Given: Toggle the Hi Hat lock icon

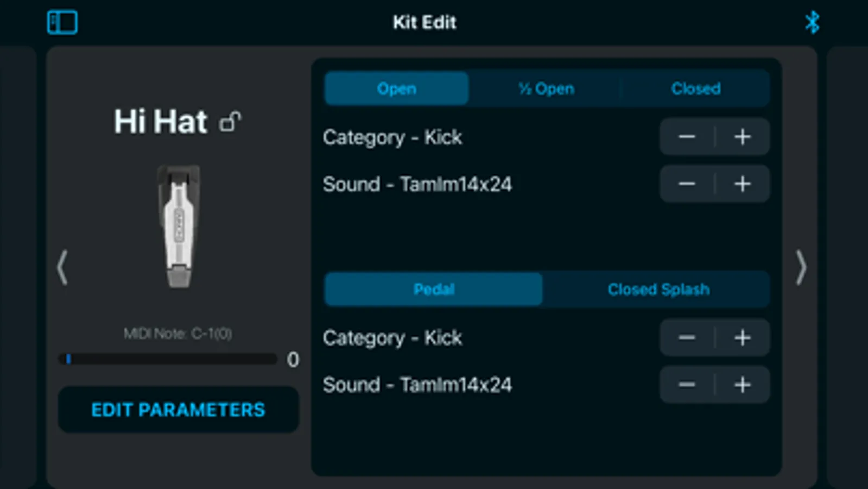Looking at the screenshot, I should point(230,122).
